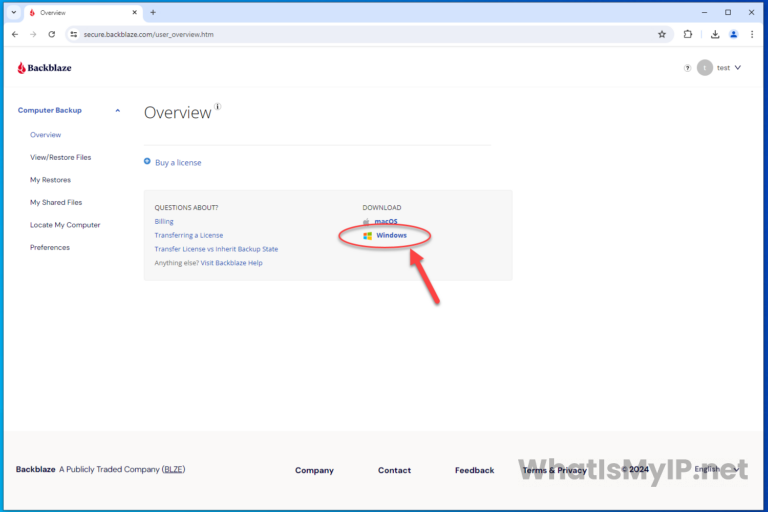Open Transfer License vs Inherit Backup State

click(x=216, y=249)
